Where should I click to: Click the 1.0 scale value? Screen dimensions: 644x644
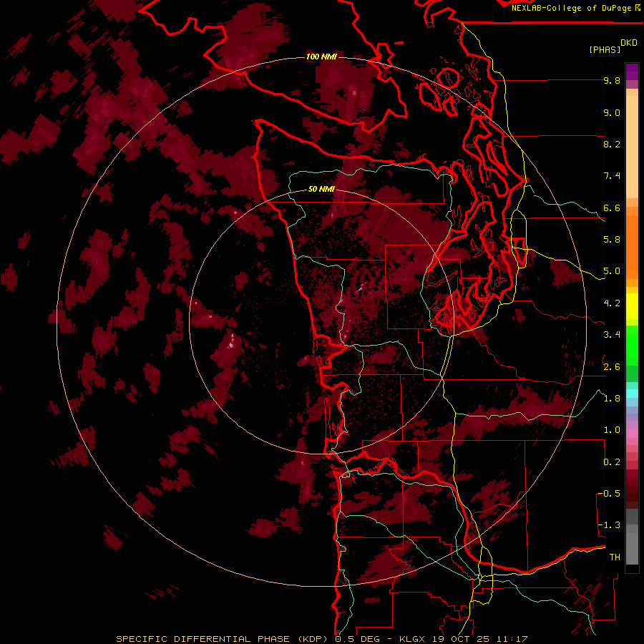[x=612, y=430]
